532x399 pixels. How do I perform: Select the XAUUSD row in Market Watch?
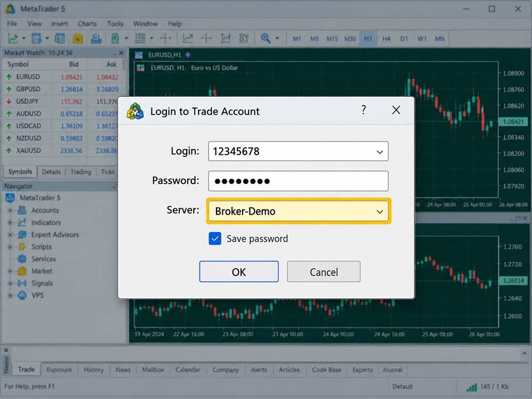61,151
